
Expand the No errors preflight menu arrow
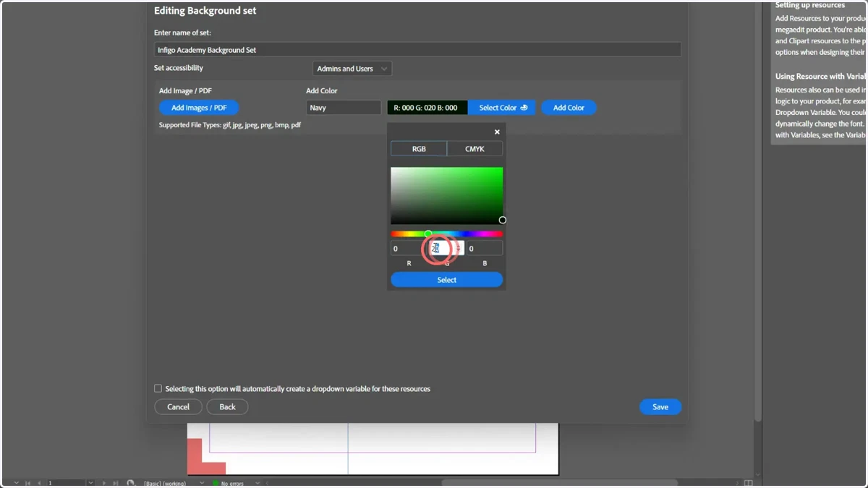258,483
